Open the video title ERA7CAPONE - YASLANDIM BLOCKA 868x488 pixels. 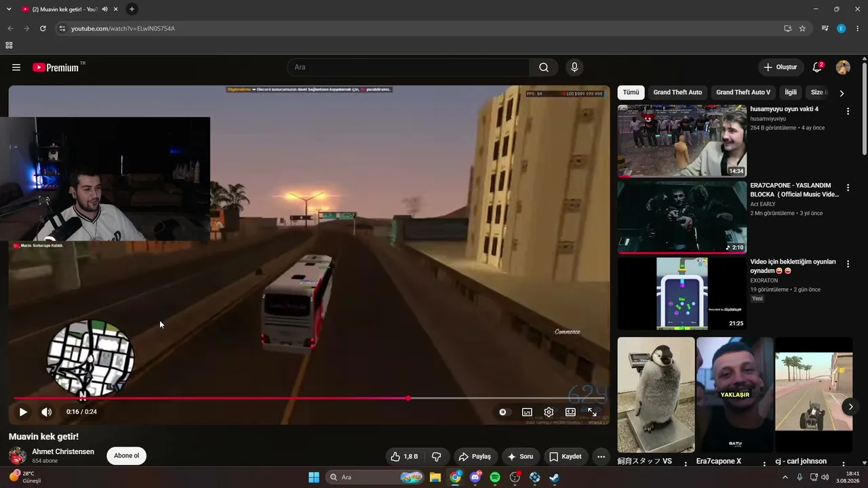coord(795,190)
